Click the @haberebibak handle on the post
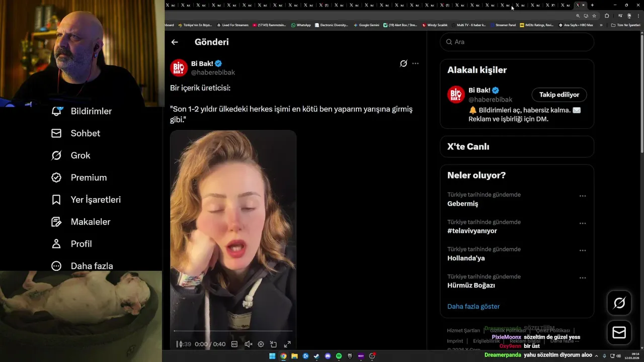This screenshot has width=644, height=362. [x=213, y=72]
